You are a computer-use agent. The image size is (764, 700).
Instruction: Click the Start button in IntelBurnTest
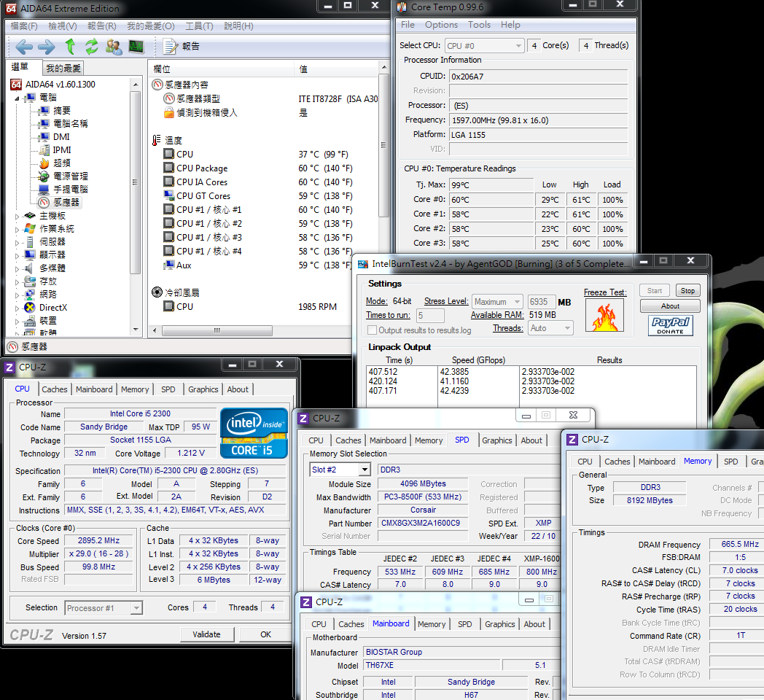(x=655, y=290)
